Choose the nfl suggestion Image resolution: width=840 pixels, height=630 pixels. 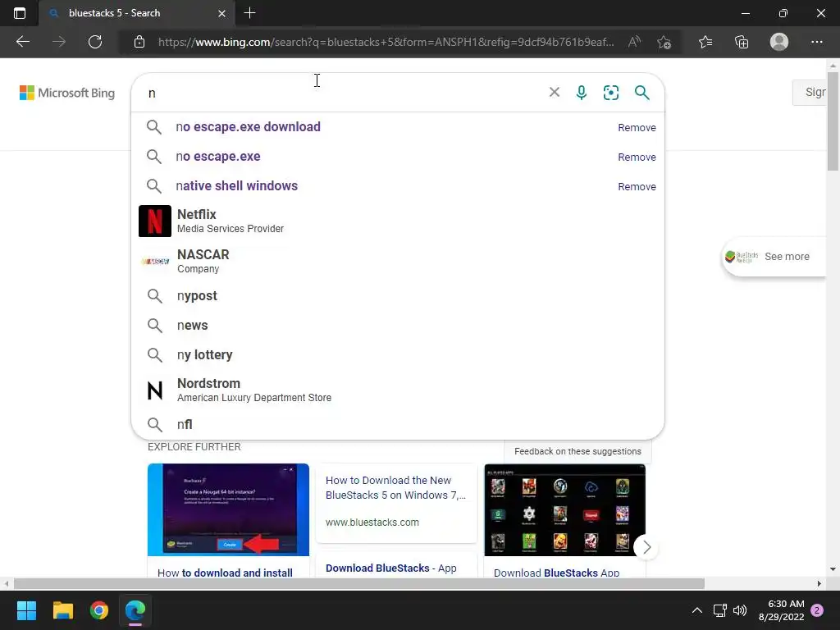click(x=398, y=424)
